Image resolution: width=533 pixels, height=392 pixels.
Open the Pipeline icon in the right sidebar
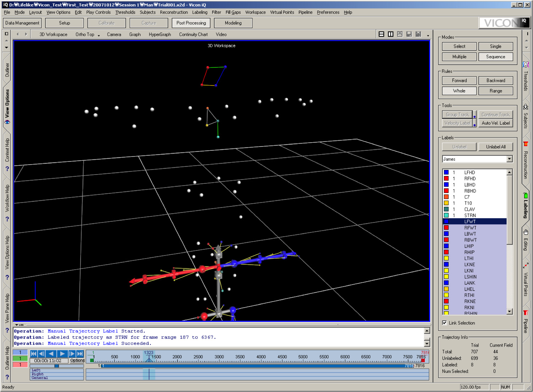[526, 313]
